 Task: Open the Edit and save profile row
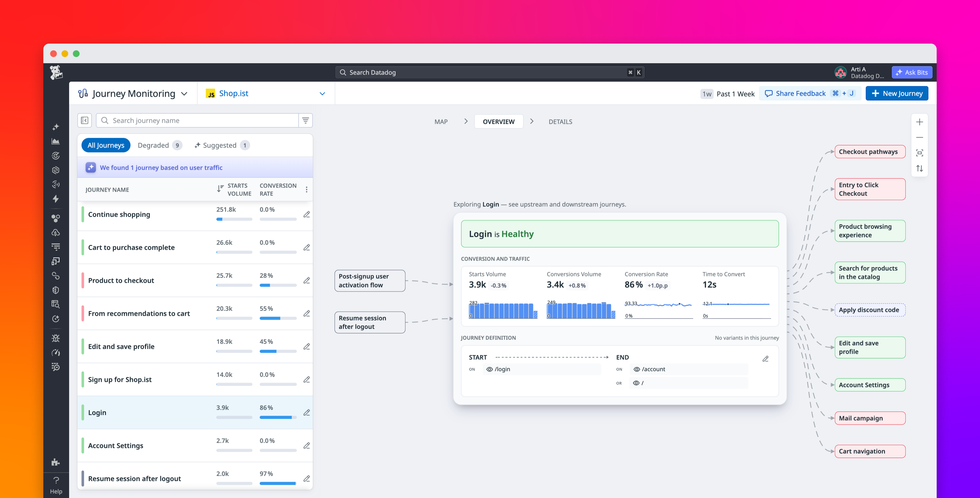pos(195,347)
